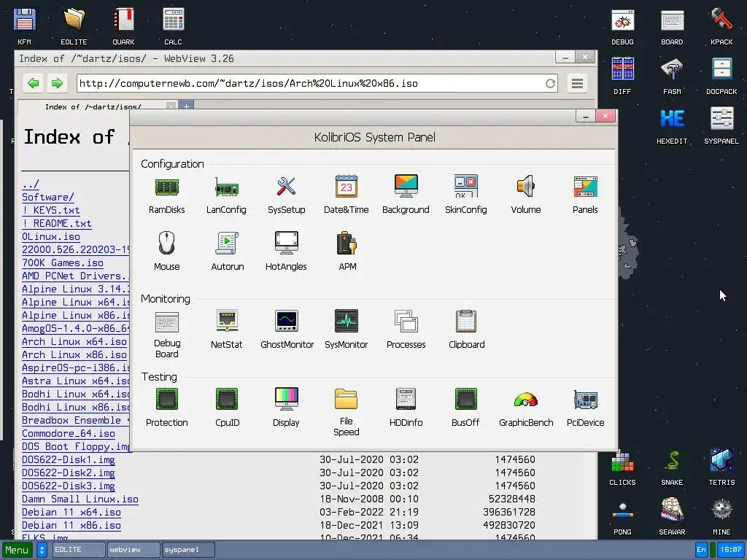The image size is (747, 560).
Task: Open LanConfig network settings icon
Action: pyautogui.click(x=226, y=187)
